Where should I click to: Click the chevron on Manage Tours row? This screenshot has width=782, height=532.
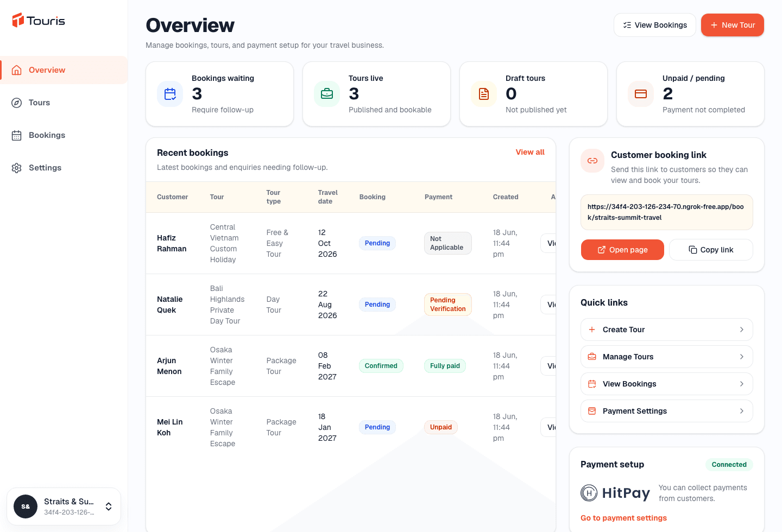[x=742, y=357]
